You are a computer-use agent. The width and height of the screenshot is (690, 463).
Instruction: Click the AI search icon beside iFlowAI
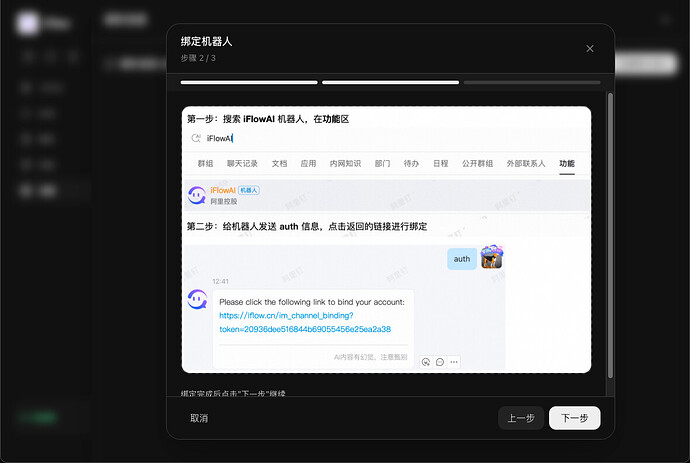click(x=196, y=138)
